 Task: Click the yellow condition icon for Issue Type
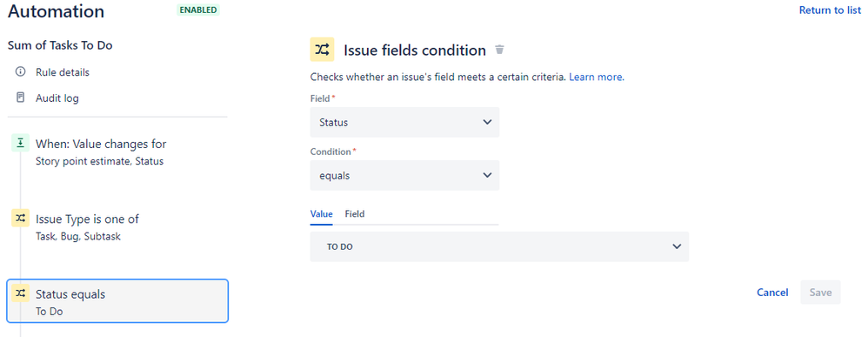[21, 219]
